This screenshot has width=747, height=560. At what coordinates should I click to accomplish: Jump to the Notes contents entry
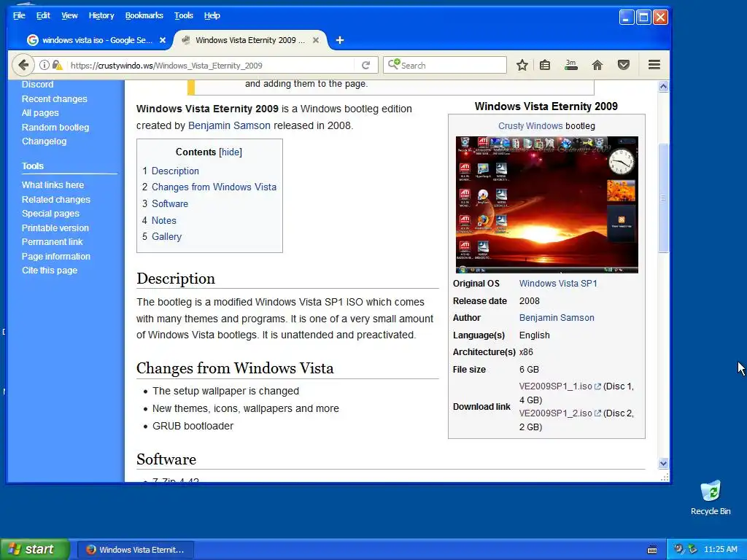[x=164, y=220]
